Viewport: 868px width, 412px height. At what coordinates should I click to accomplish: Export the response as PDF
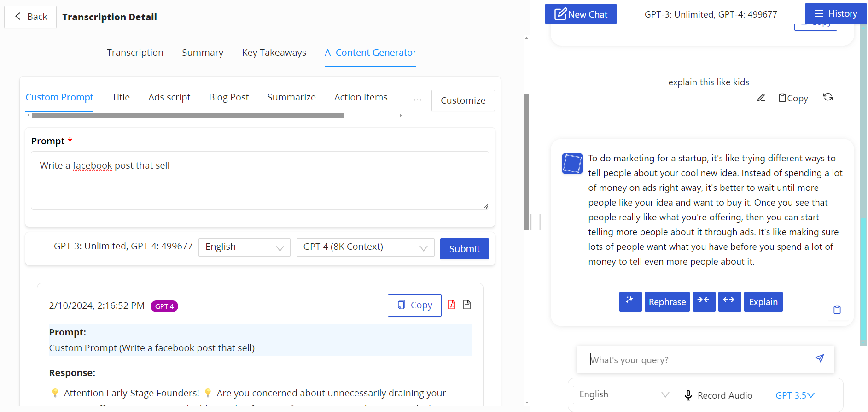[x=452, y=305]
